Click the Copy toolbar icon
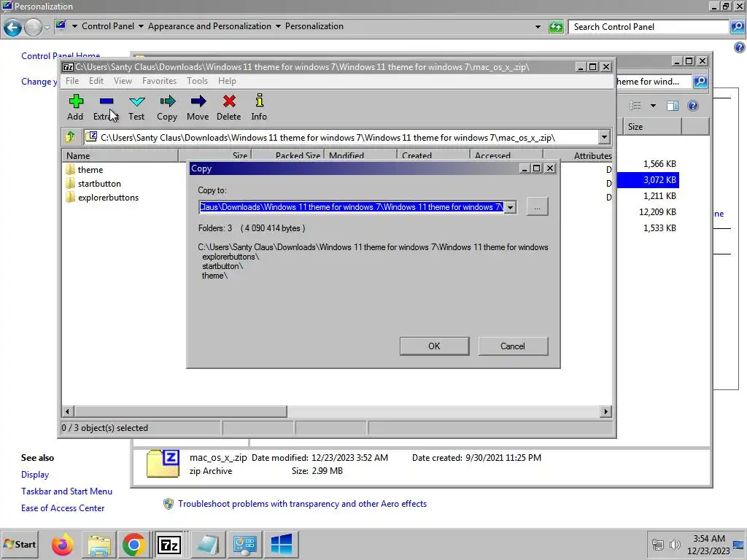The image size is (747, 560). point(167,107)
